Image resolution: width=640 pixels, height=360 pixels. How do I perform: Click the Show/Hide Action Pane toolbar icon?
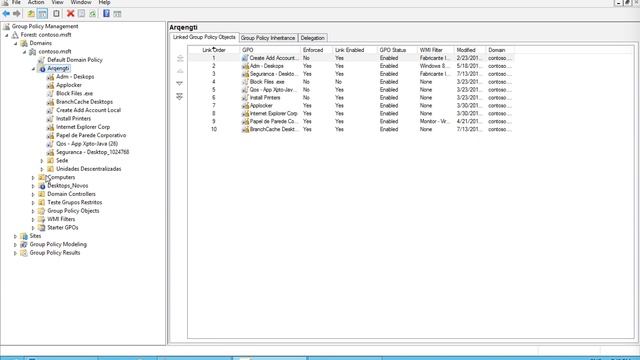tap(117, 13)
